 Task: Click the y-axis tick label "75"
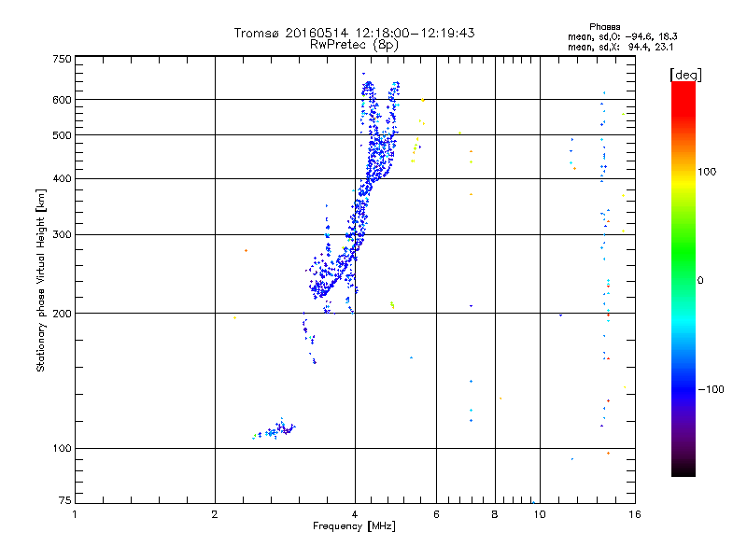(65, 500)
